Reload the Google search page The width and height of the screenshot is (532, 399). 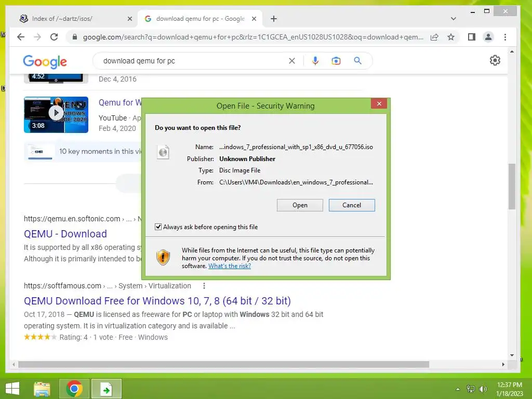click(x=54, y=37)
